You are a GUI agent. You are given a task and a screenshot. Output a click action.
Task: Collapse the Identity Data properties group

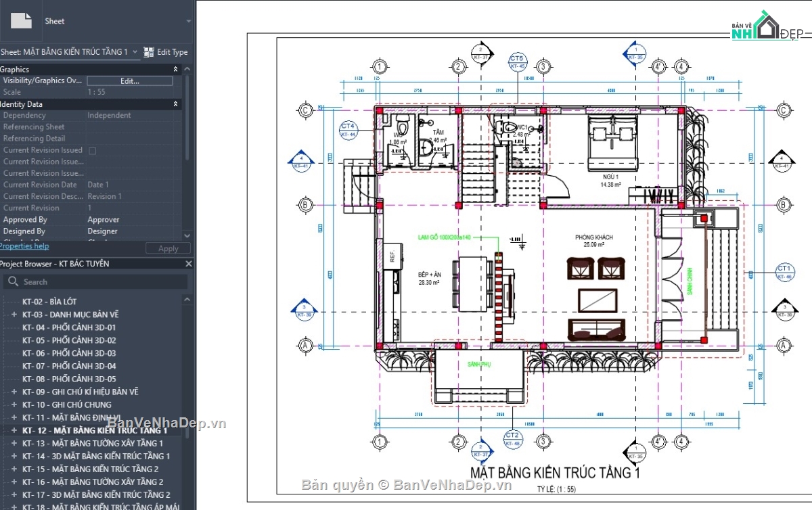coord(176,104)
